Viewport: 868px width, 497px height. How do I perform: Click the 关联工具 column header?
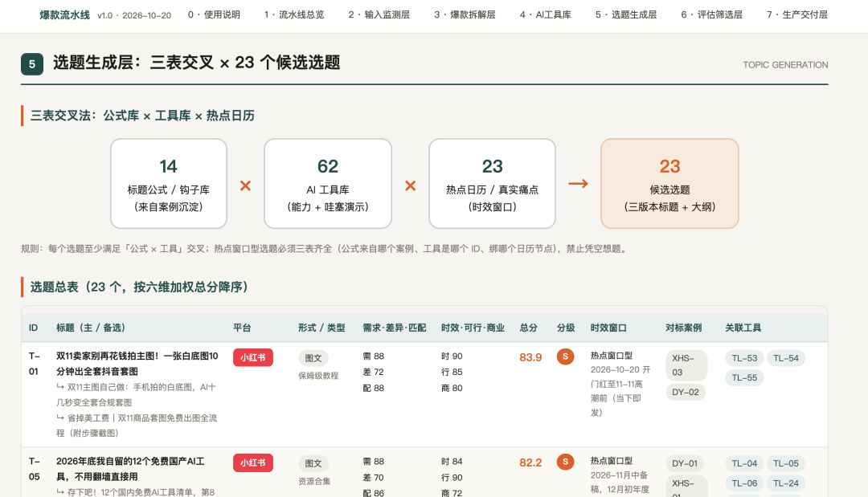(743, 328)
